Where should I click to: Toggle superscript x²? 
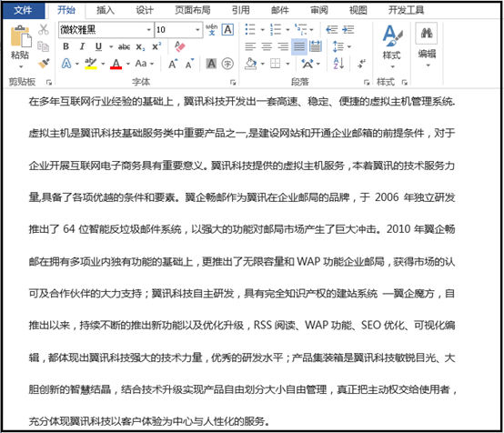click(x=156, y=46)
